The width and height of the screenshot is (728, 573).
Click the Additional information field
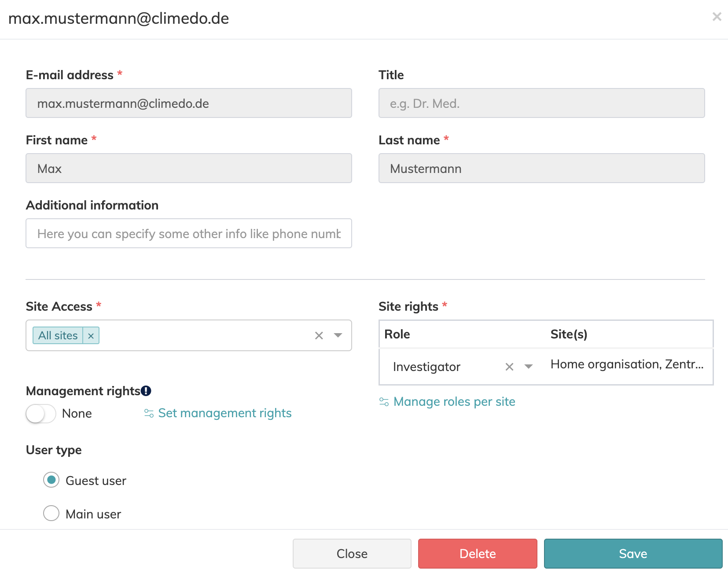point(188,234)
